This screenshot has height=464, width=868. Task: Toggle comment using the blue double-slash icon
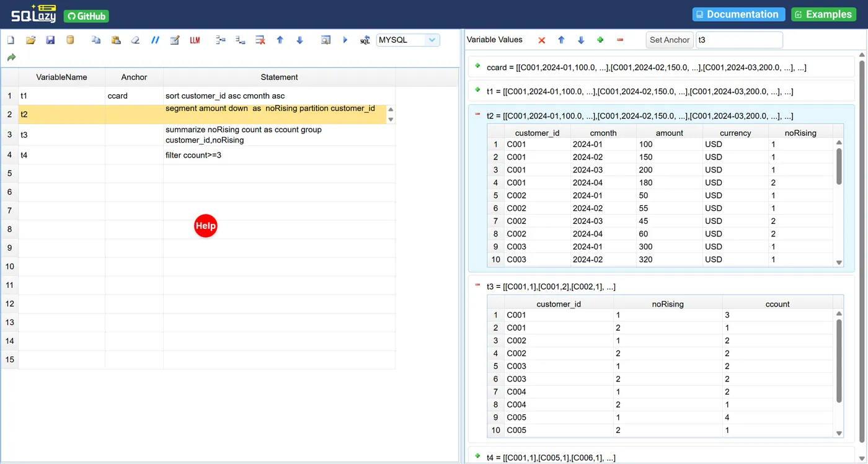(x=155, y=40)
